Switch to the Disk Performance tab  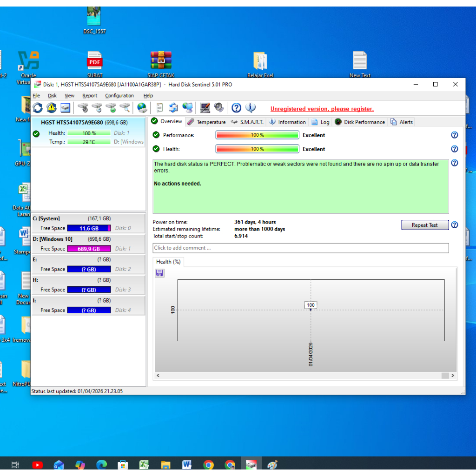tap(360, 122)
